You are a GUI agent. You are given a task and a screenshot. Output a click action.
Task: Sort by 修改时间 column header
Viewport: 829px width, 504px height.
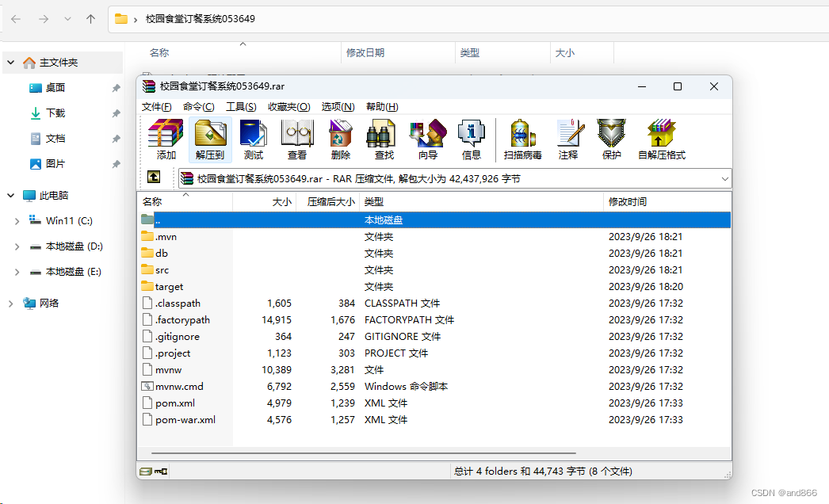click(x=667, y=201)
